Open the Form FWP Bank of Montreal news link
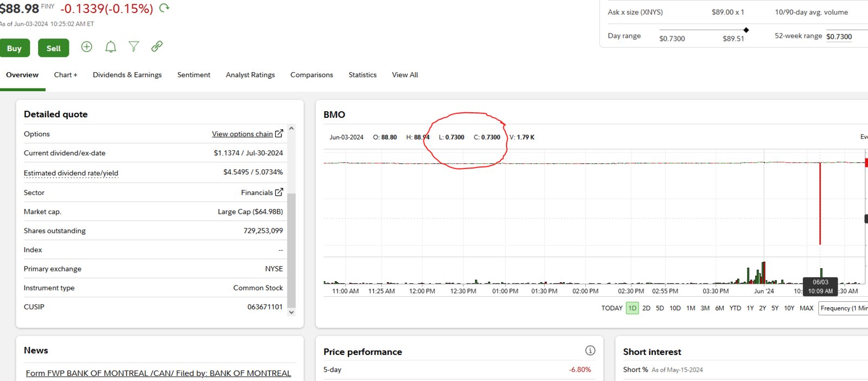Screen dimensions: 868x381 click(158, 373)
